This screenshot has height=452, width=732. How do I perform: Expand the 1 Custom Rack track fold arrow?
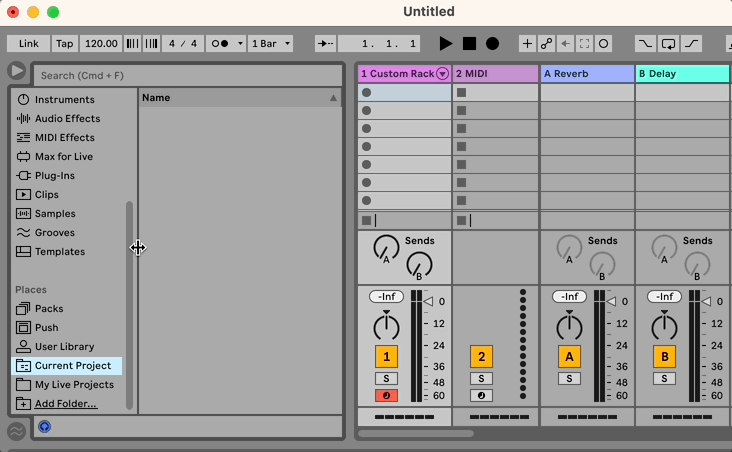(442, 74)
